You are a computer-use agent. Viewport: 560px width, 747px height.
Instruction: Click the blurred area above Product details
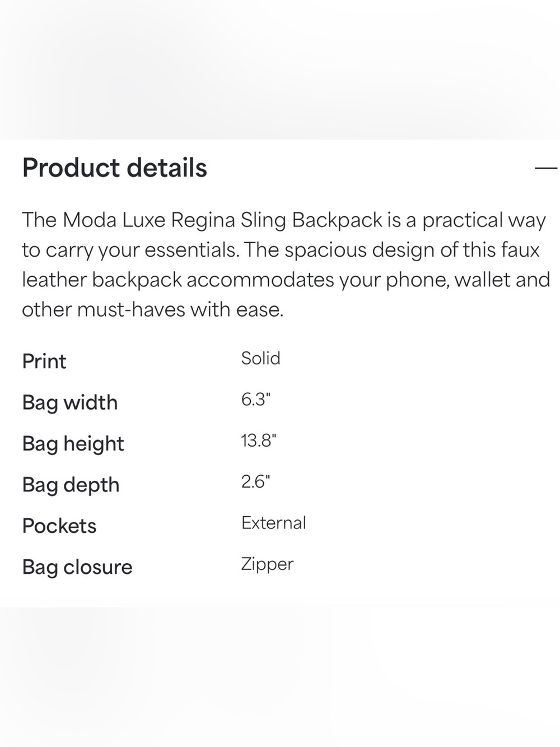(x=280, y=69)
